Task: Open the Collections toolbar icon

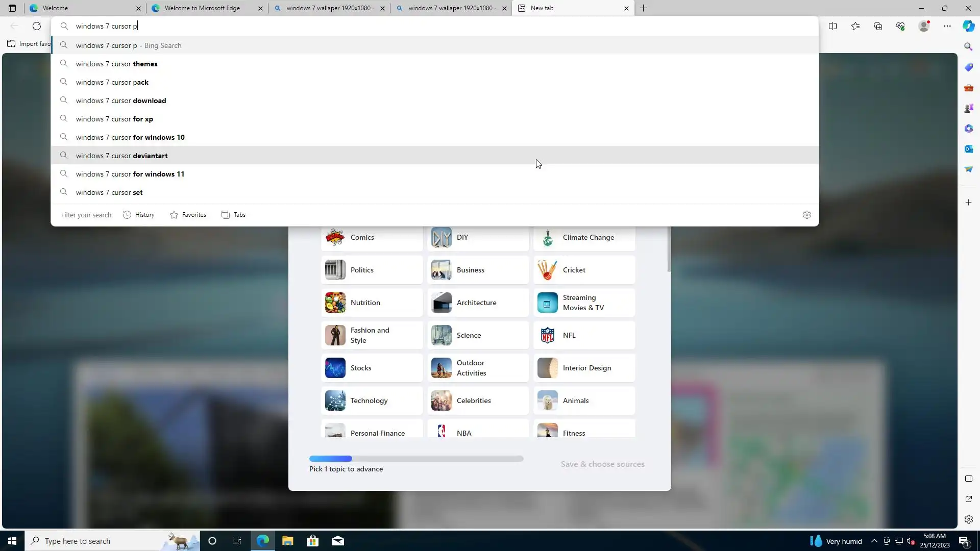Action: (878, 26)
